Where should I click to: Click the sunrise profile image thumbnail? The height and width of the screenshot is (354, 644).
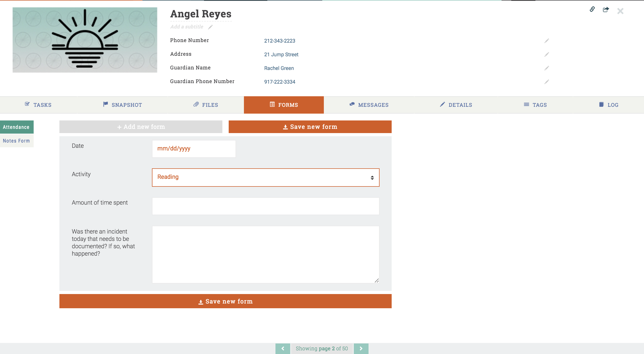[x=85, y=40]
